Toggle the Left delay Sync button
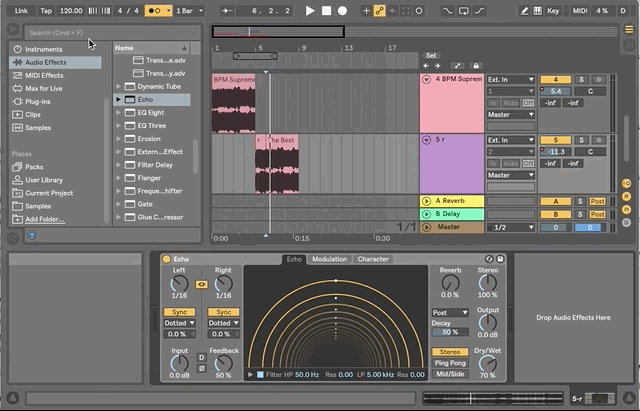The height and width of the screenshot is (411, 640). 179,312
